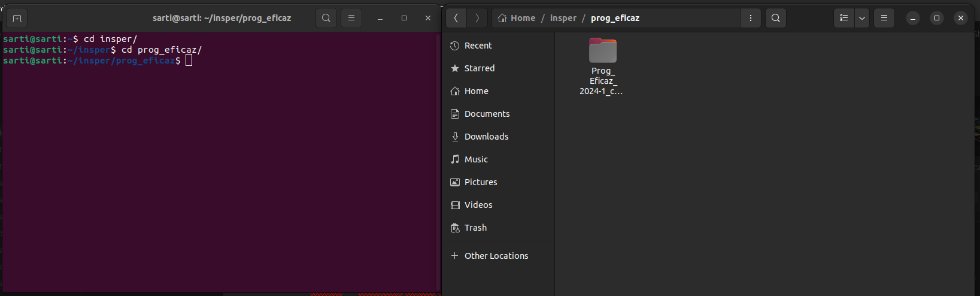Open the file manager main menu
This screenshot has height=296, width=980.
[884, 18]
